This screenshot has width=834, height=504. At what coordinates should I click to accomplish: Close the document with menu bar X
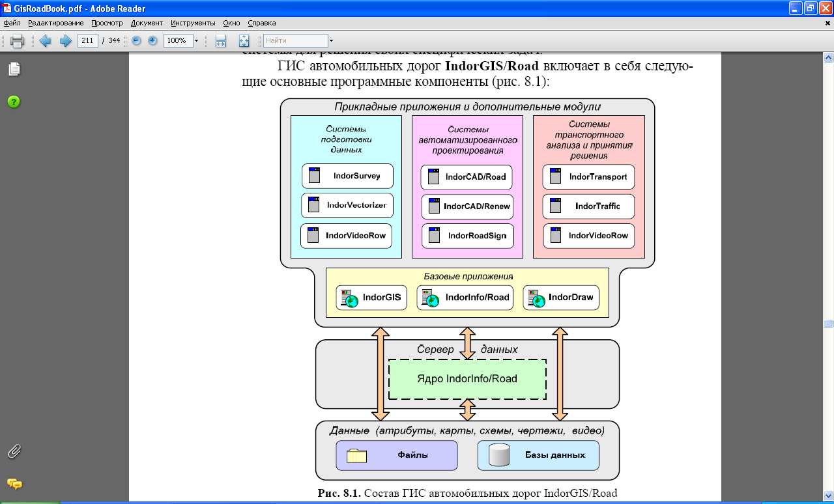coord(827,23)
